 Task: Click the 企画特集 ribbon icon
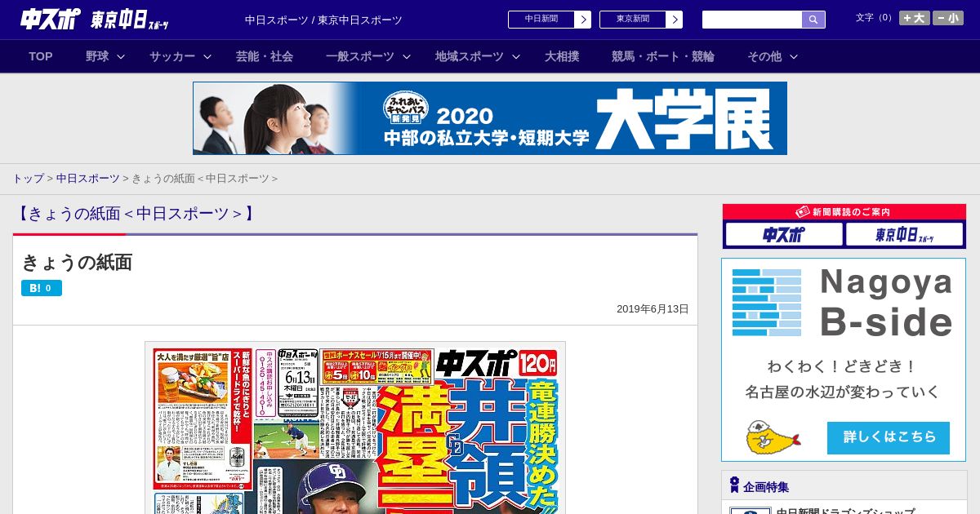point(734,485)
